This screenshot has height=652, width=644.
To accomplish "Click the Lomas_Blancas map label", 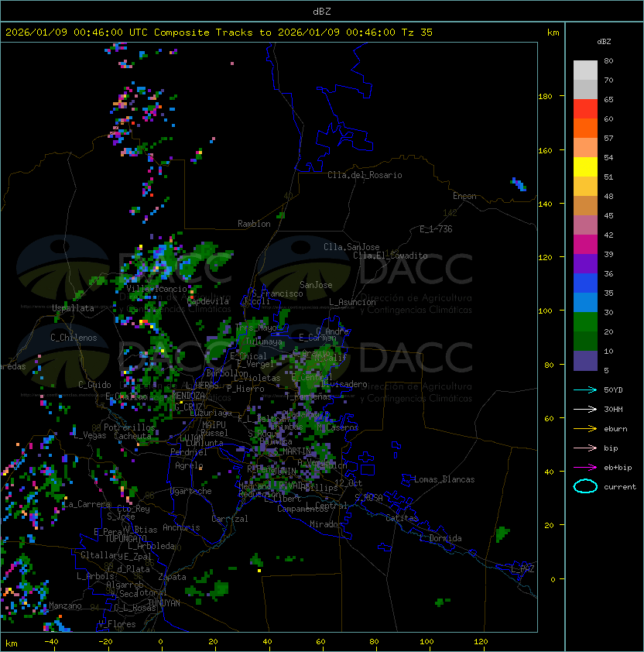I will pyautogui.click(x=444, y=479).
